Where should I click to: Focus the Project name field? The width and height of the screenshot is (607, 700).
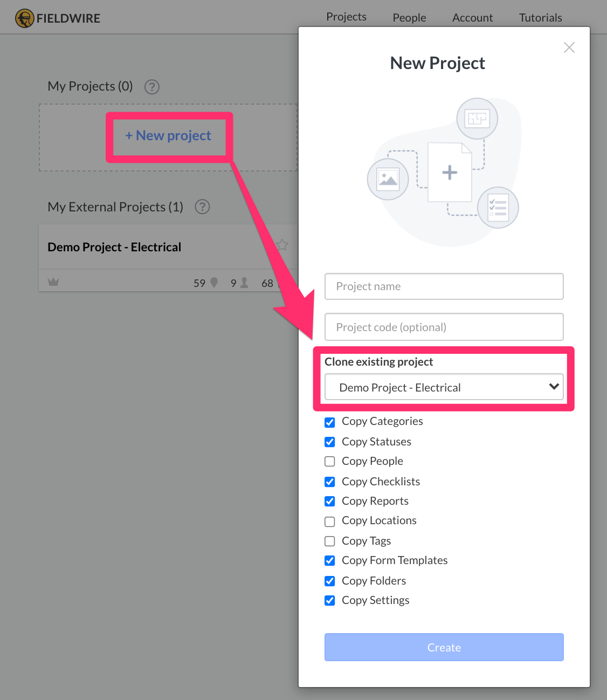(x=444, y=286)
